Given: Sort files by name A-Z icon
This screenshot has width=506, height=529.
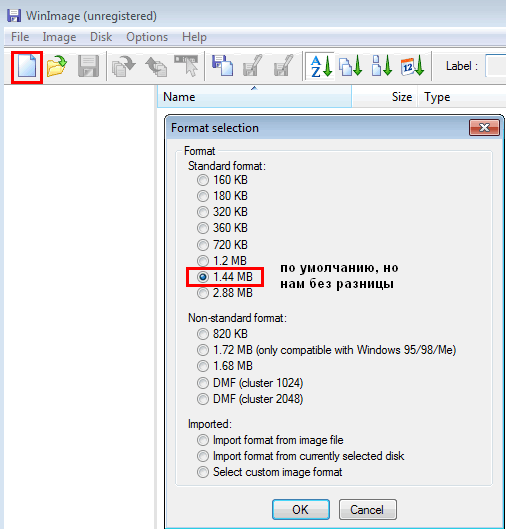Looking at the screenshot, I should click(321, 66).
